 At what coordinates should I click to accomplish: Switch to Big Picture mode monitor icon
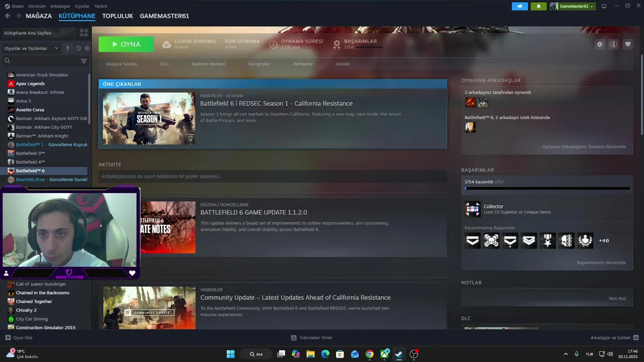604,6
